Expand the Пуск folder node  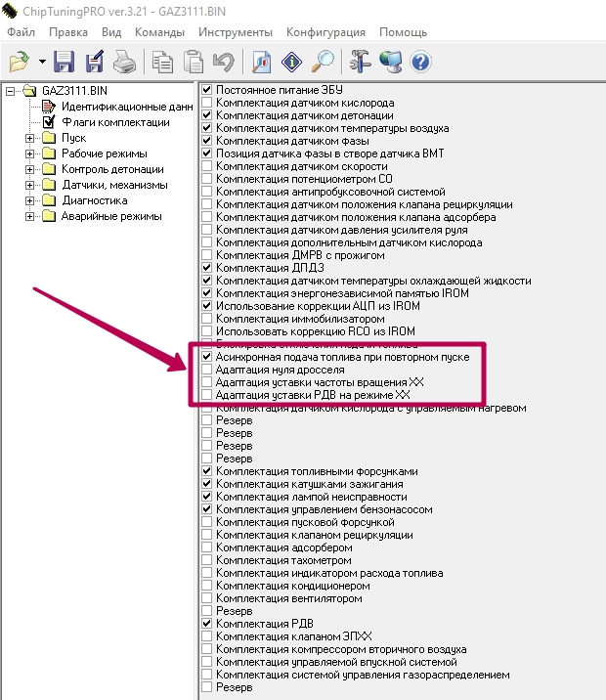coord(29,138)
